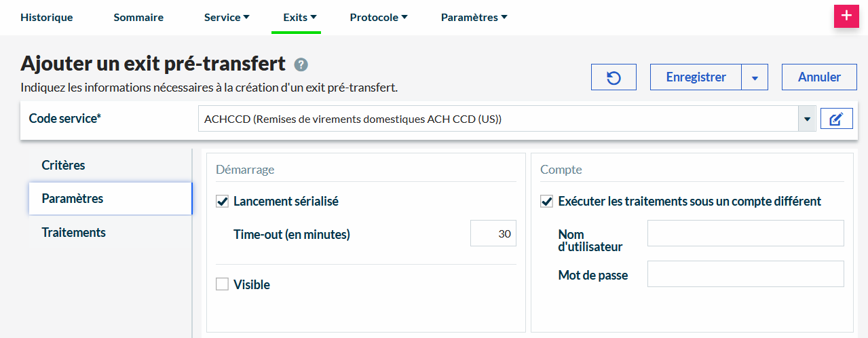The height and width of the screenshot is (338, 868).
Task: Toggle the Lancement sérialisé checkbox
Action: point(222,202)
